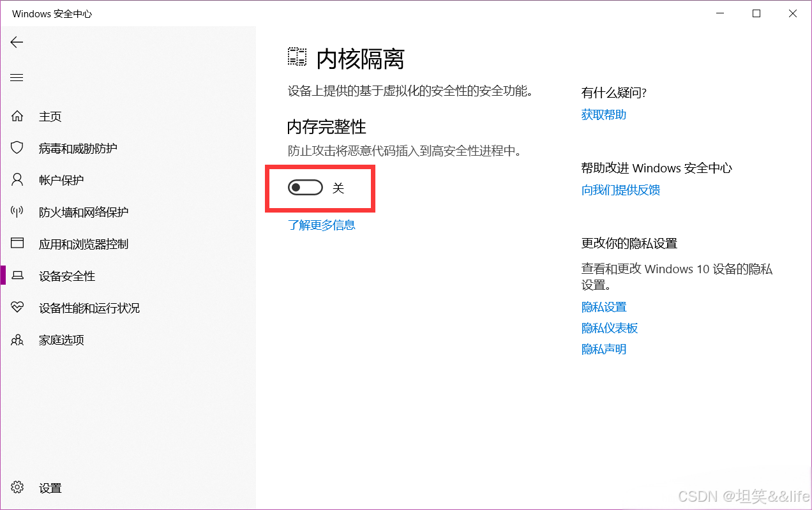Click the 更改你的隐私设置 heading
Image resolution: width=812 pixels, height=510 pixels.
[x=629, y=243]
